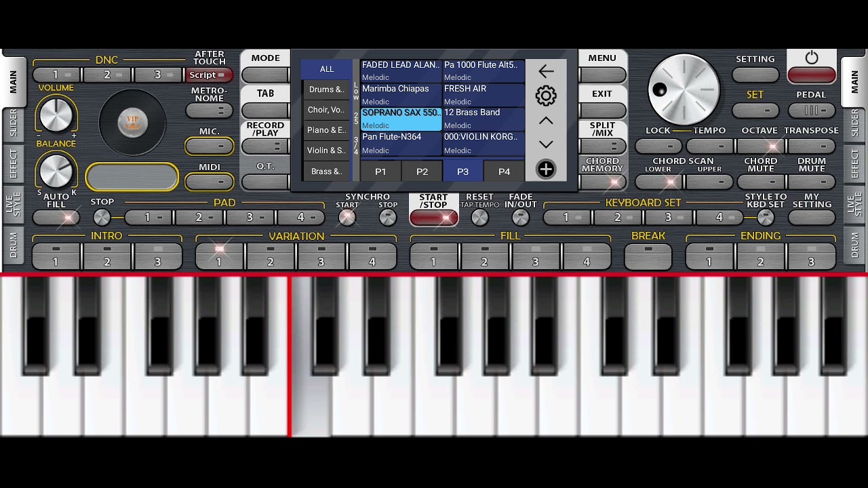Click the Break button
The image size is (868, 488).
(648, 257)
